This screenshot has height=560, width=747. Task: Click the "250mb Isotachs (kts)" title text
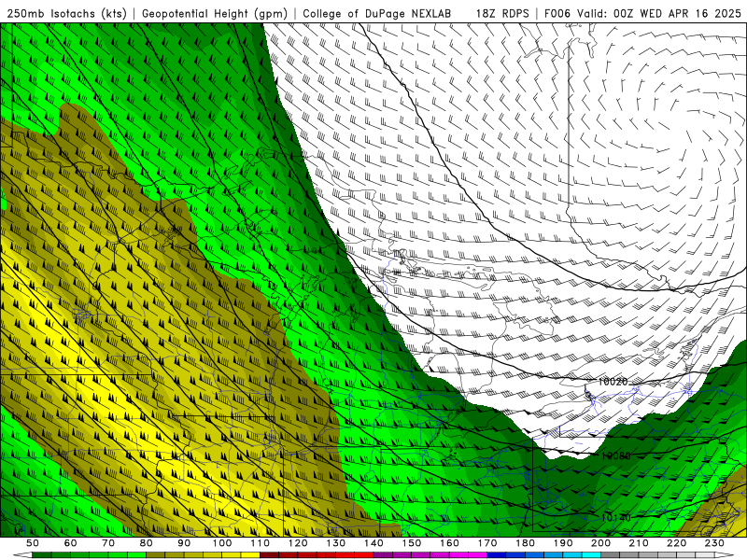click(66, 14)
